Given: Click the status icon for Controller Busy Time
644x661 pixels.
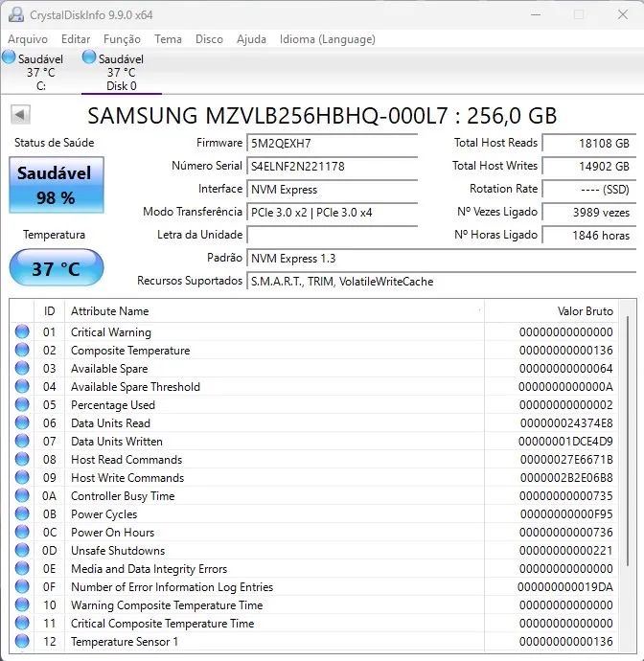Looking at the screenshot, I should [22, 496].
